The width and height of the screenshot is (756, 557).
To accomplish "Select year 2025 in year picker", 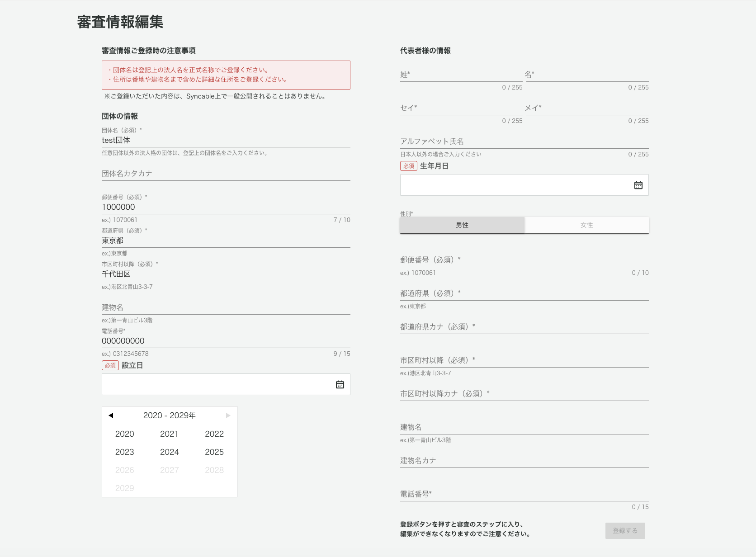I will point(214,452).
